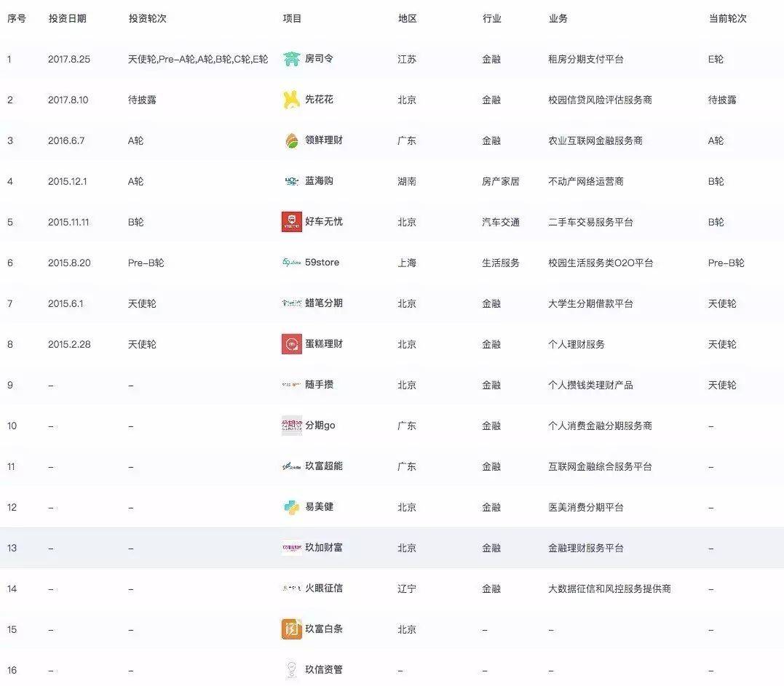Image resolution: width=784 pixels, height=686 pixels.
Task: Open the 易美健 project link
Action: [319, 507]
